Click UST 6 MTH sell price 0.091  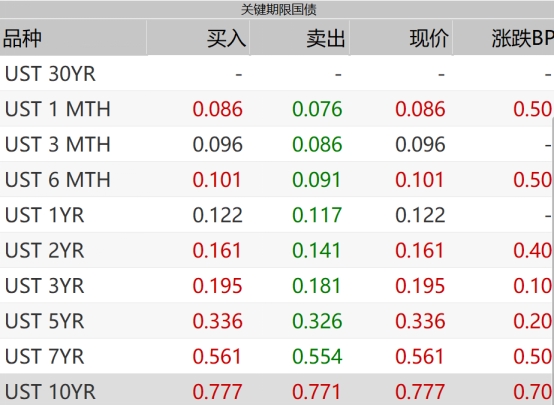[x=316, y=180]
